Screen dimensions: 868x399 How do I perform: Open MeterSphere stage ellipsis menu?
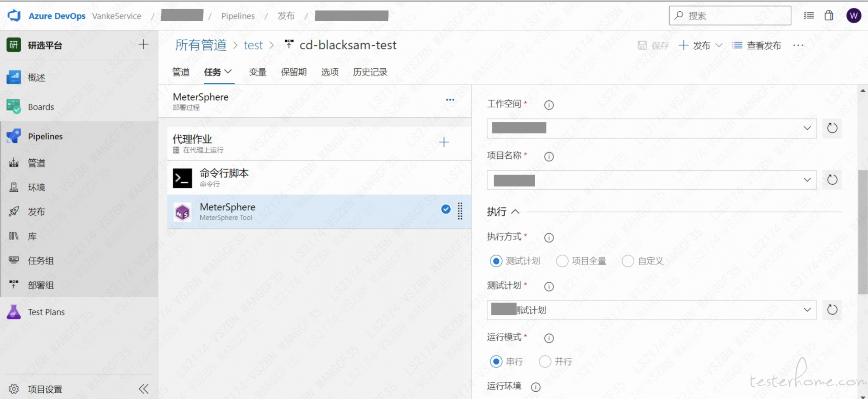pos(450,100)
